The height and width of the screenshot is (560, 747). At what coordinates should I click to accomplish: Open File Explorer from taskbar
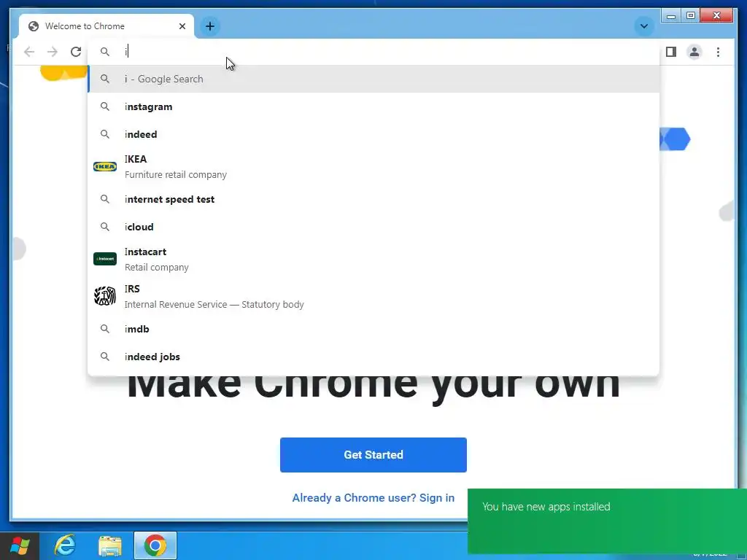(x=110, y=545)
